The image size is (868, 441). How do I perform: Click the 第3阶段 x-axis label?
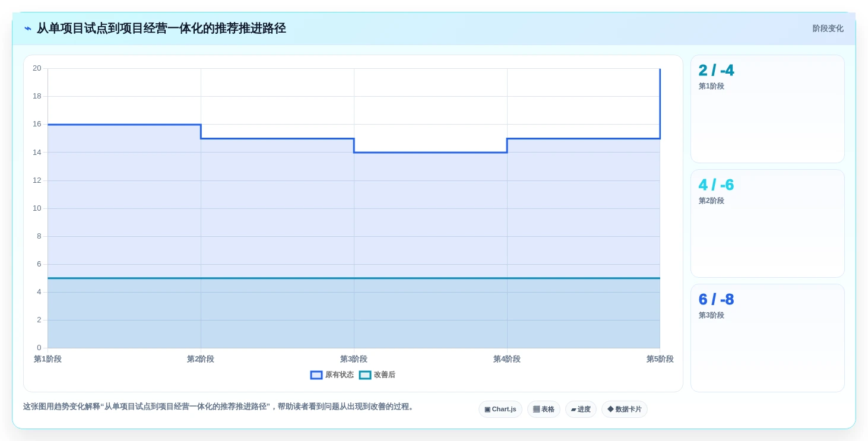354,359
